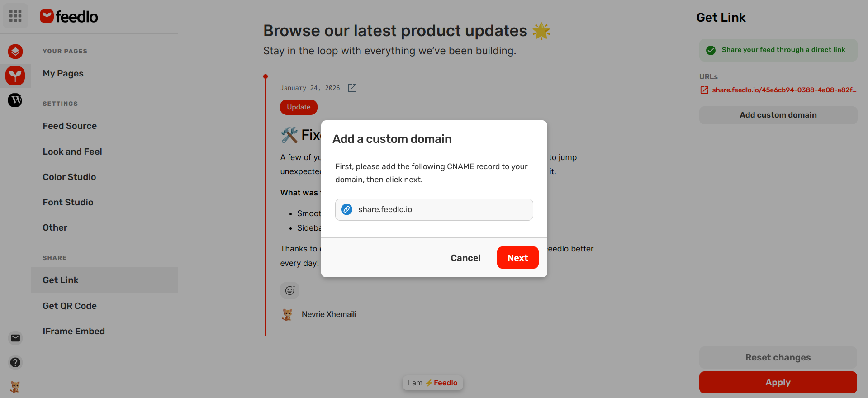Screen dimensions: 868x398
Task: Click the Add custom domain button
Action: pos(778,115)
